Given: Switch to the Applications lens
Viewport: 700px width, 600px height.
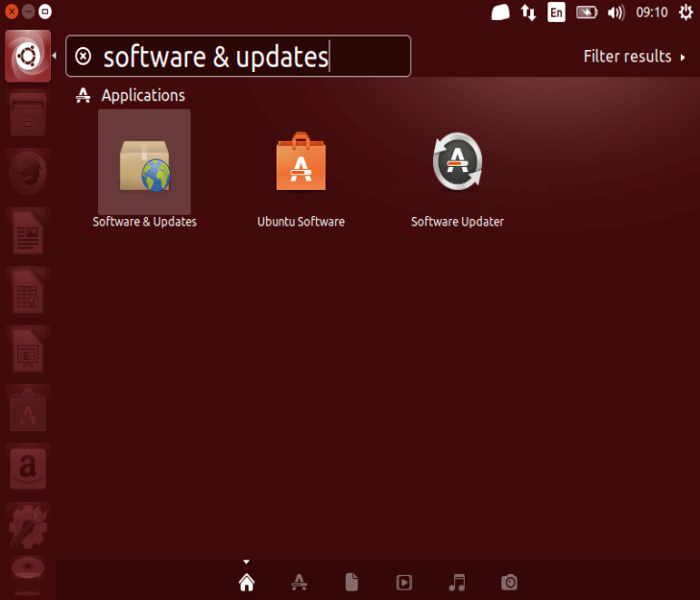Looking at the screenshot, I should tap(299, 582).
